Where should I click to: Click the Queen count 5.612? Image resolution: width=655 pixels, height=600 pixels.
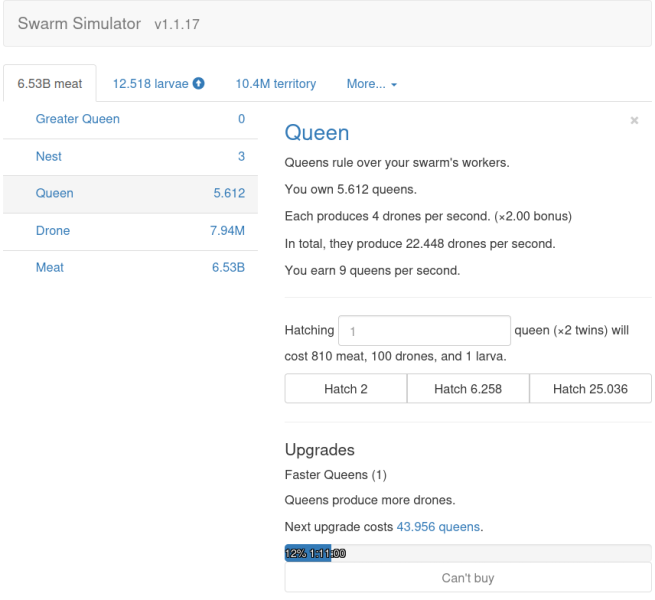pyautogui.click(x=229, y=193)
